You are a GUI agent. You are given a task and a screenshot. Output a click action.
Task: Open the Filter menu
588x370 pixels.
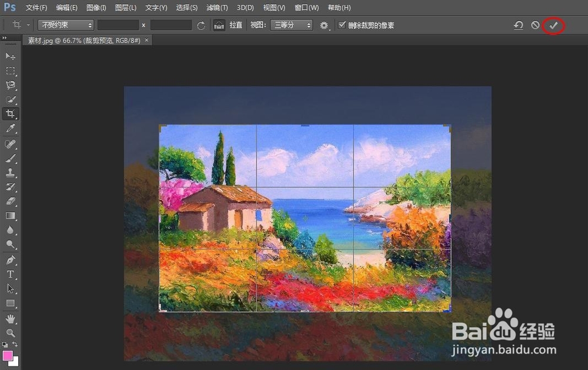217,8
